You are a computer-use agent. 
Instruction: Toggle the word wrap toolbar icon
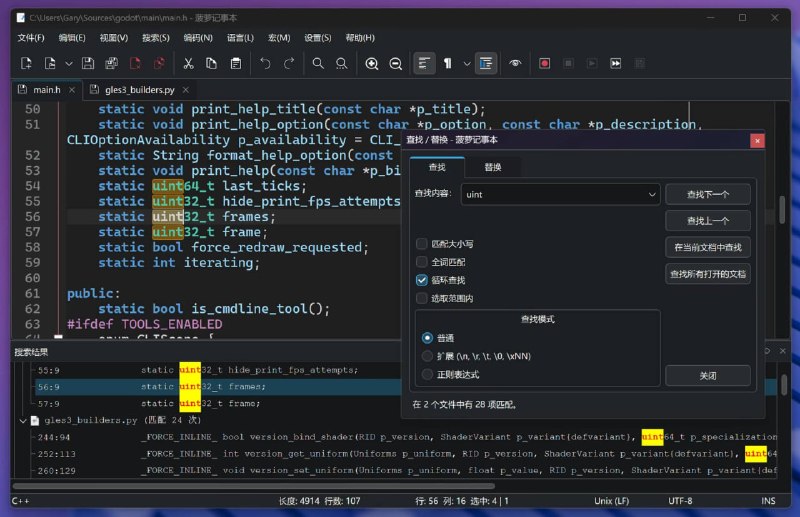[x=424, y=63]
